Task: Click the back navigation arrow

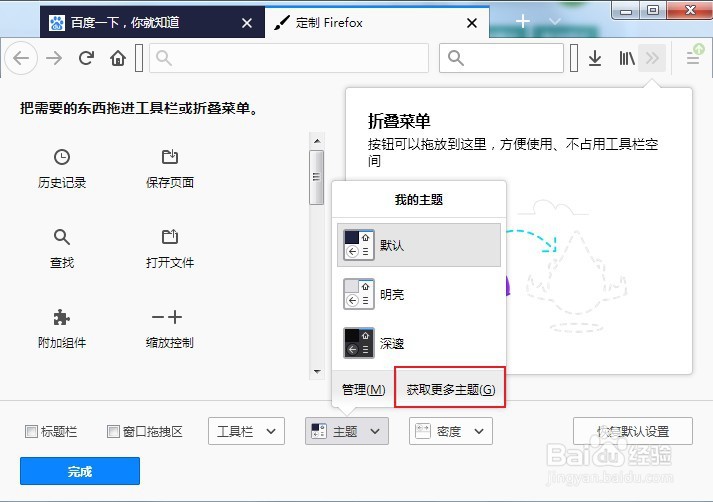Action: (20, 58)
